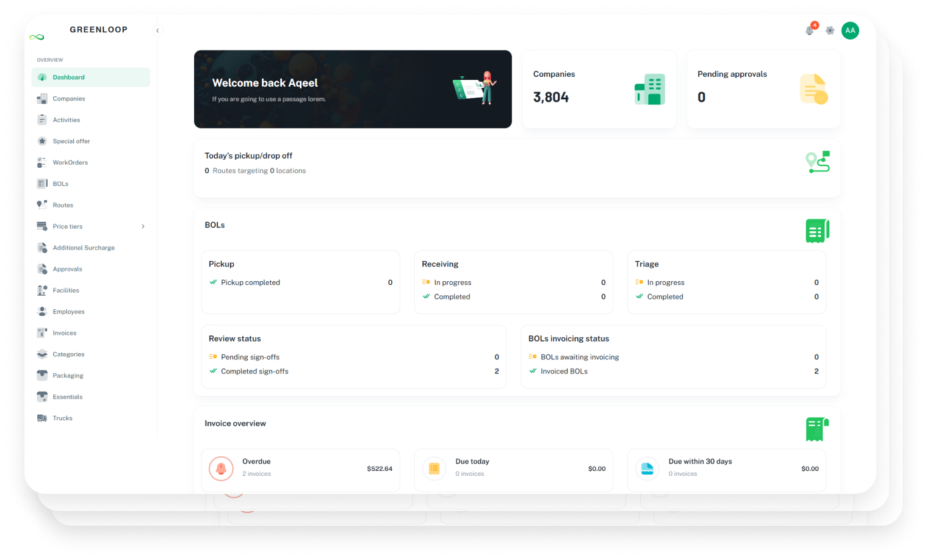Collapse the sidebar with the chevron
The height and width of the screenshot is (560, 927).
tap(157, 31)
